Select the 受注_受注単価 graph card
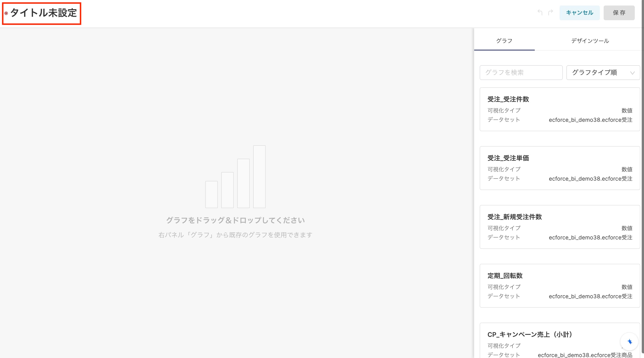This screenshot has height=358, width=644. tap(560, 168)
